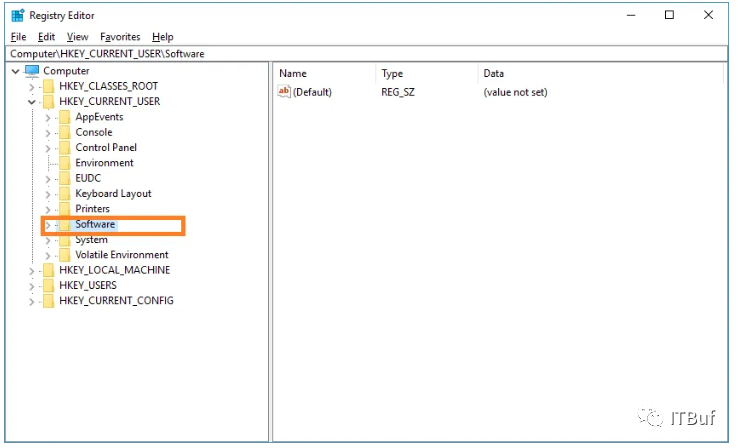738x448 pixels.
Task: Expand the Printers key chevron
Action: tap(48, 209)
